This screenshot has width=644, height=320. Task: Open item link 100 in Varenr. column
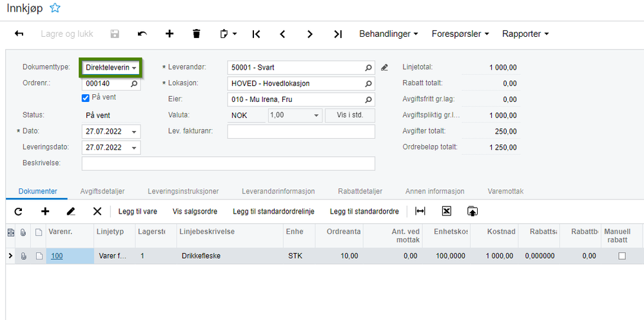[x=57, y=256]
